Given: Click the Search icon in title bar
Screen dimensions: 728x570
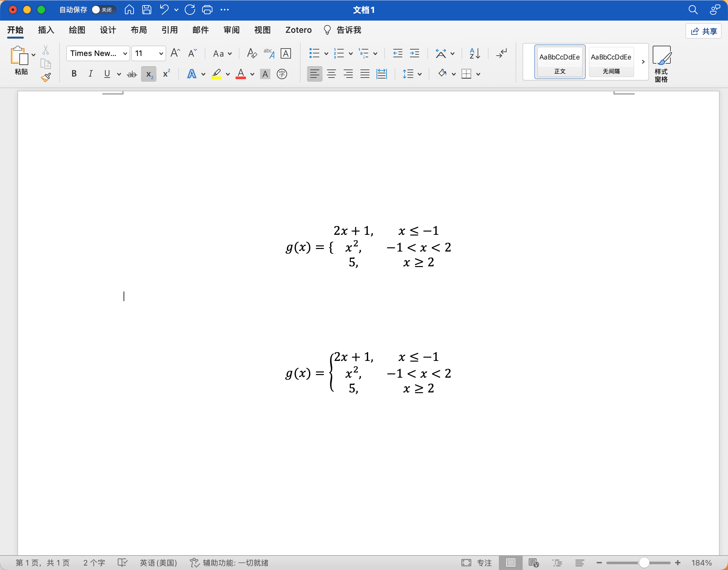Looking at the screenshot, I should point(693,10).
